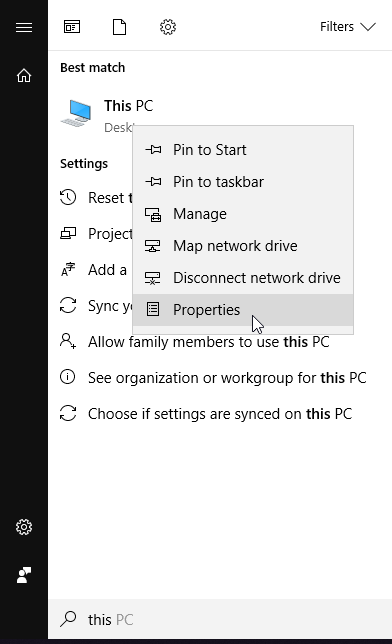Screen dimensions: 392x644
Task: Click the reset clock icon beside Reset
Action: tap(68, 197)
